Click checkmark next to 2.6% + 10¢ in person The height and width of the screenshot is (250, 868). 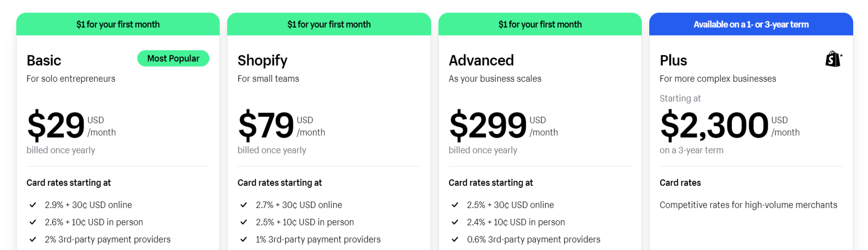point(33,222)
